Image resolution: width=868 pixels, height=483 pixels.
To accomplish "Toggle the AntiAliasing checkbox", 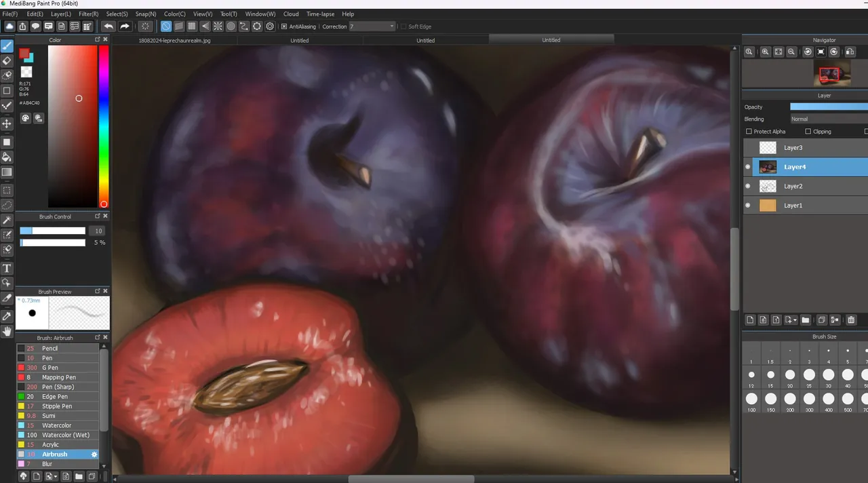I will click(x=284, y=26).
